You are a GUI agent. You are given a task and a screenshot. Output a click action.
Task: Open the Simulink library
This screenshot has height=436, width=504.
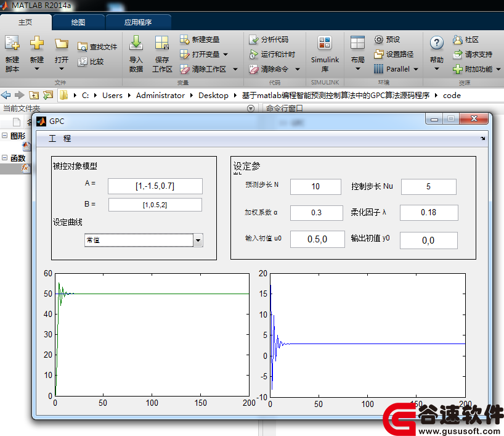(325, 54)
